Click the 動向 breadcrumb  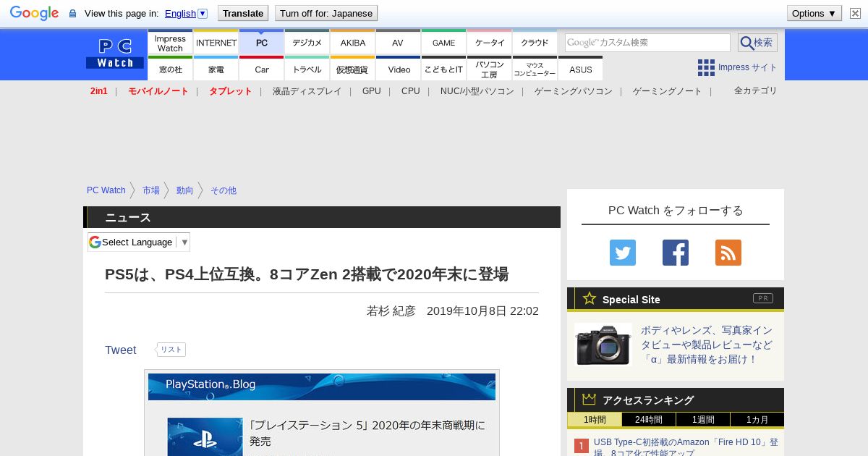pos(184,190)
